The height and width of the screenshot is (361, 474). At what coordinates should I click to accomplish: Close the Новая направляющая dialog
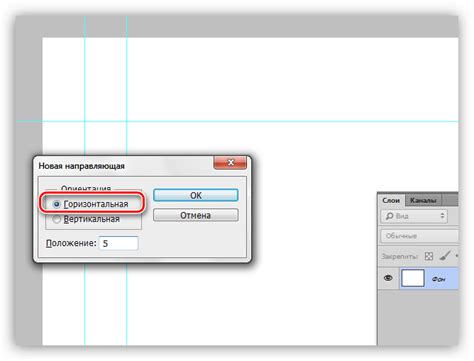click(230, 162)
